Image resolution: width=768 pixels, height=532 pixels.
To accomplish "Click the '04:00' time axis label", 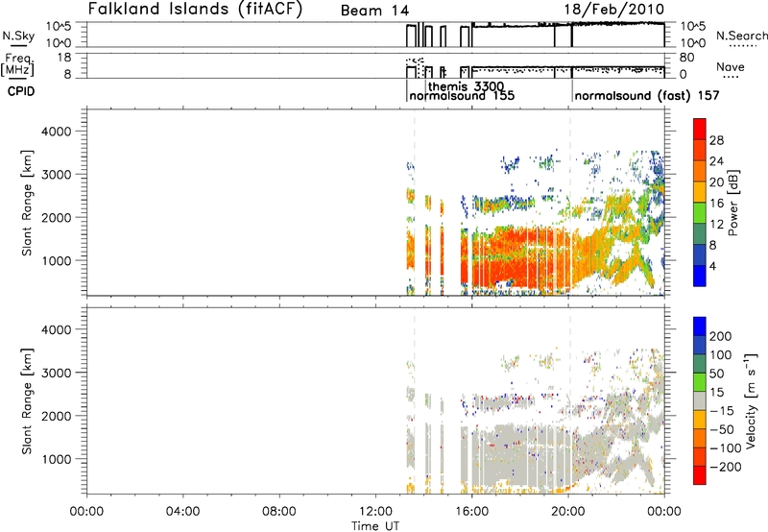I will click(x=183, y=512).
